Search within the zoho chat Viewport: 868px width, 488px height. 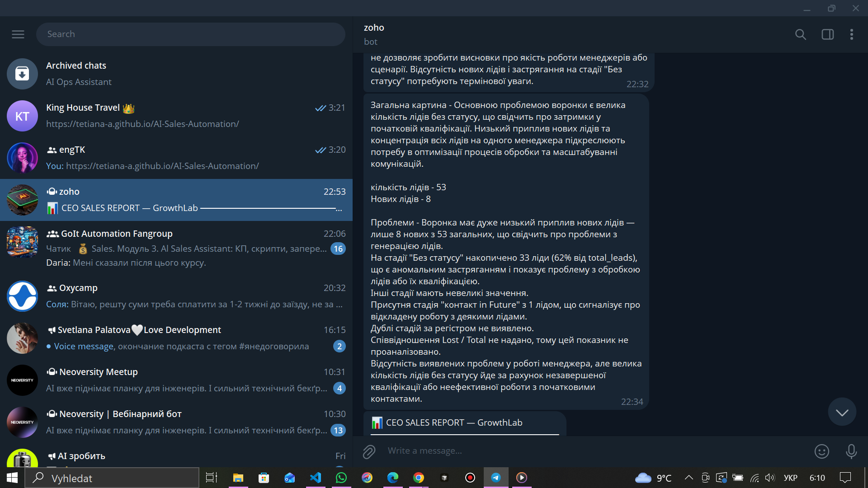801,34
